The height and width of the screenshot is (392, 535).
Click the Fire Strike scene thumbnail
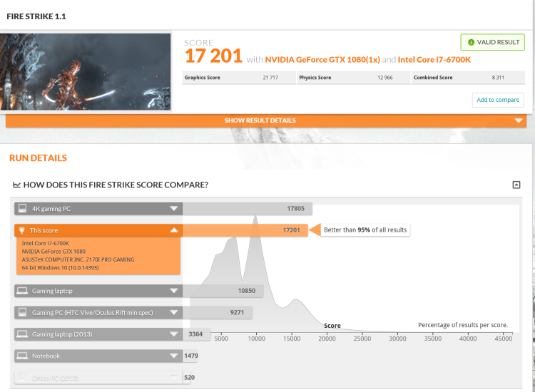(x=86, y=71)
